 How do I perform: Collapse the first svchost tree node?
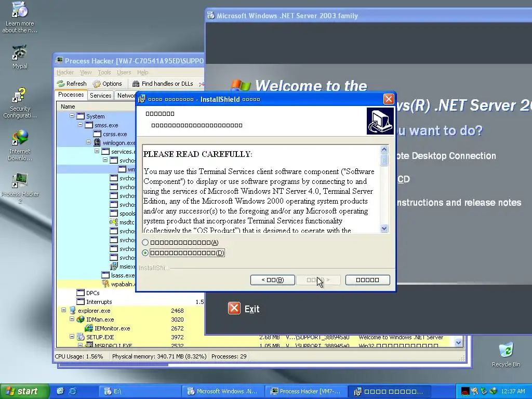(x=105, y=160)
